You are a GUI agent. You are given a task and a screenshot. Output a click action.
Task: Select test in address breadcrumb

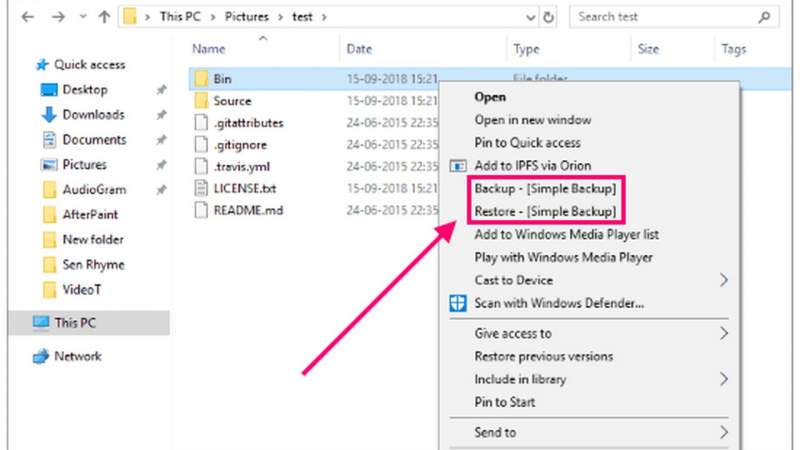tap(302, 17)
